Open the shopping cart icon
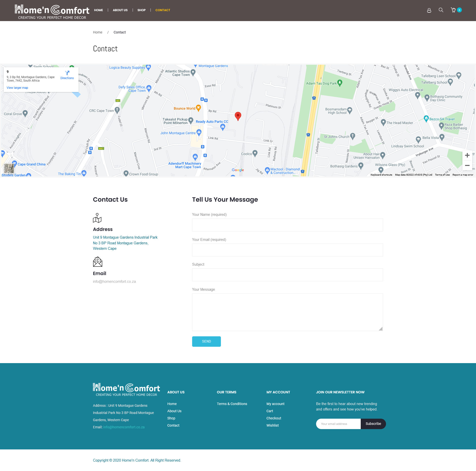The width and height of the screenshot is (476, 471). point(453,10)
